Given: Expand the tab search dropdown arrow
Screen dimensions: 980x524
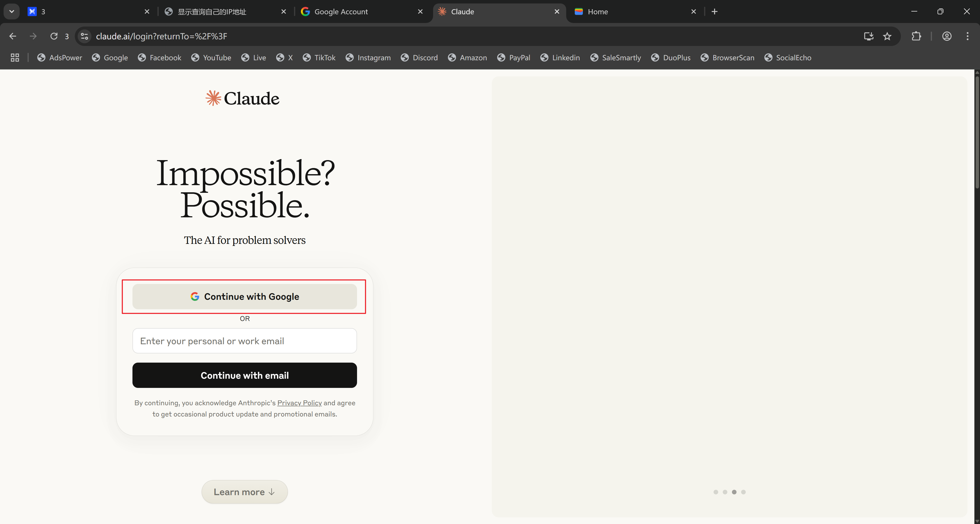Looking at the screenshot, I should [x=11, y=11].
